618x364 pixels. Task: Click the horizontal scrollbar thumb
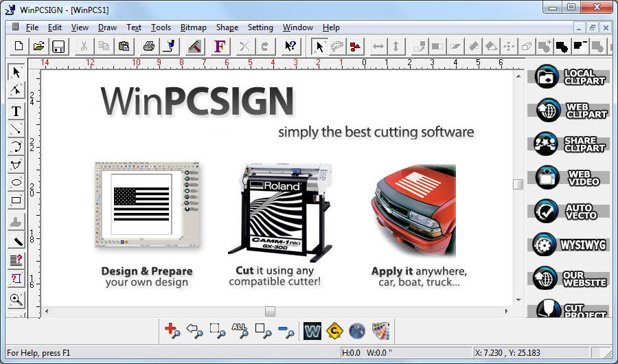point(270,312)
